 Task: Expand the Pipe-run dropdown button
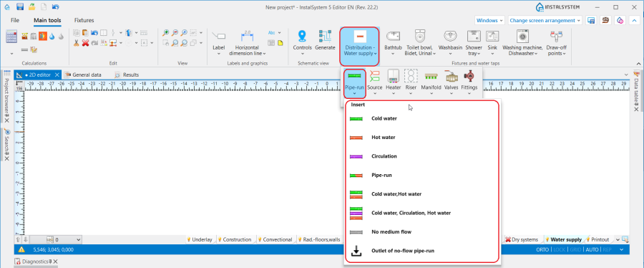[x=354, y=93]
